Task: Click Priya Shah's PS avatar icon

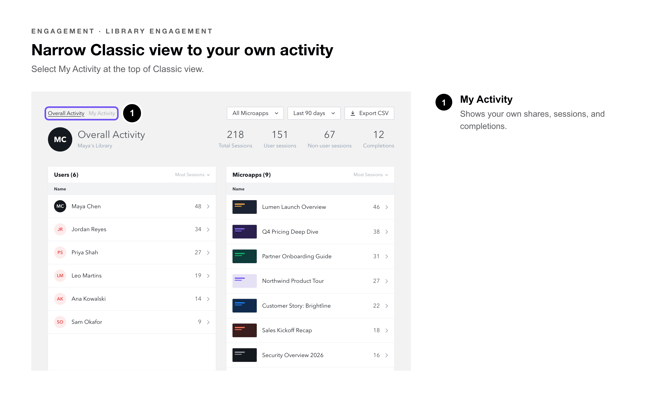Action: coord(60,252)
